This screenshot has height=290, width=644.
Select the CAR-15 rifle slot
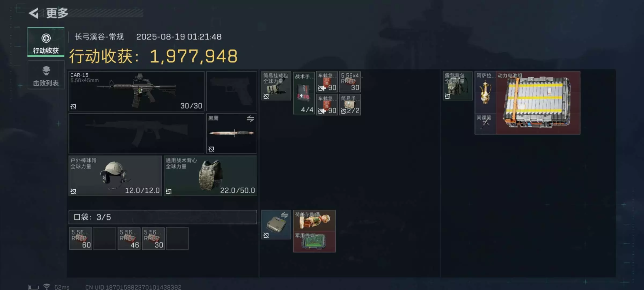coord(136,91)
